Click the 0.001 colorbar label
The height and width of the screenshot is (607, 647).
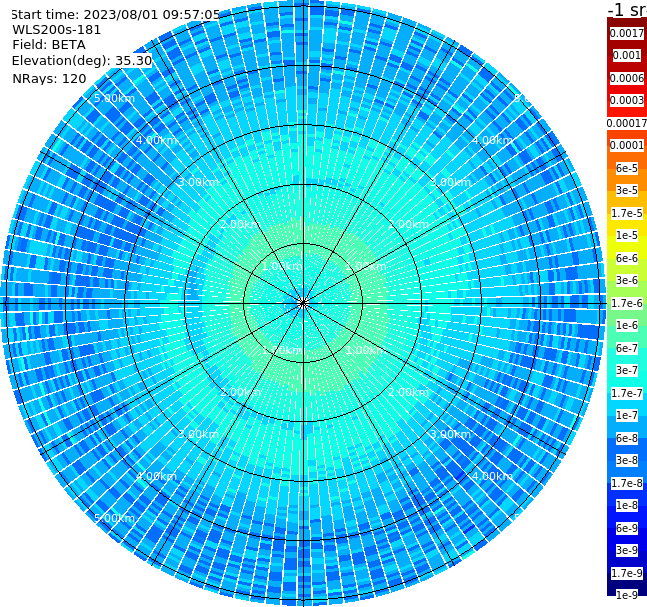(x=627, y=55)
